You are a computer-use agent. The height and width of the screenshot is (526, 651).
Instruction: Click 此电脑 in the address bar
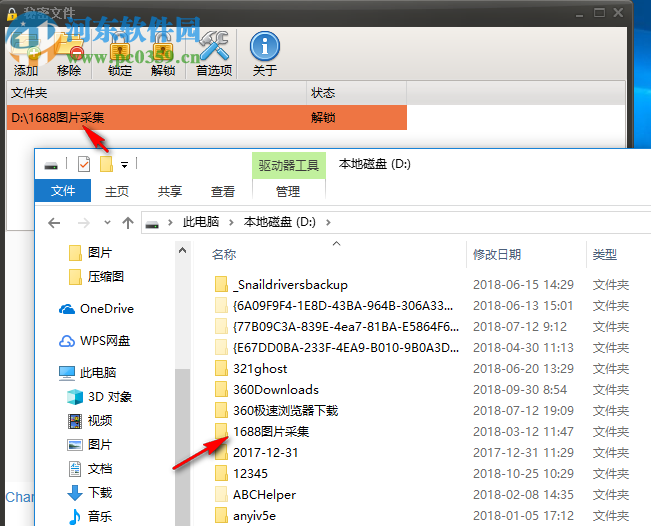point(201,222)
